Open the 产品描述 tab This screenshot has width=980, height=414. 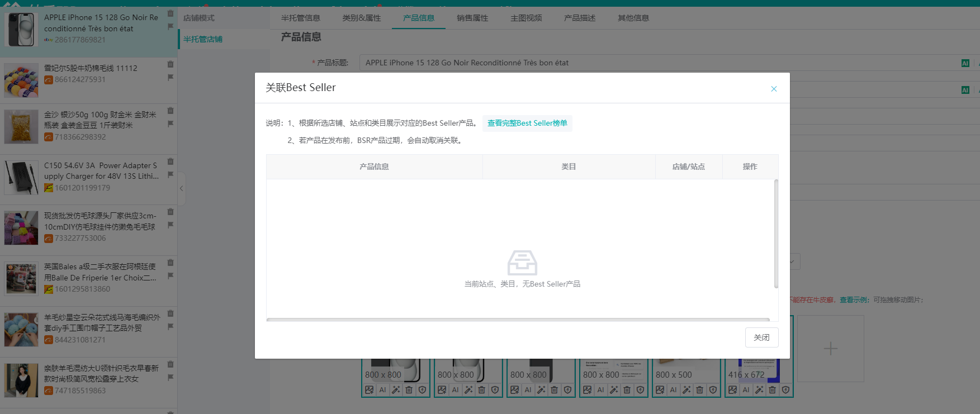click(580, 18)
